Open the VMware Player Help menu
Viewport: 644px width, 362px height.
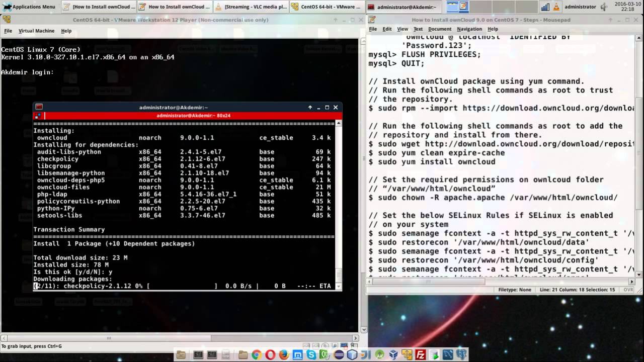click(x=66, y=31)
